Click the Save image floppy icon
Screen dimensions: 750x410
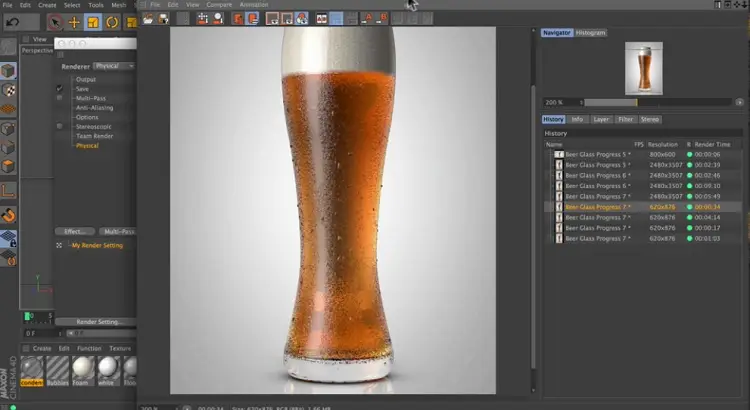click(164, 19)
